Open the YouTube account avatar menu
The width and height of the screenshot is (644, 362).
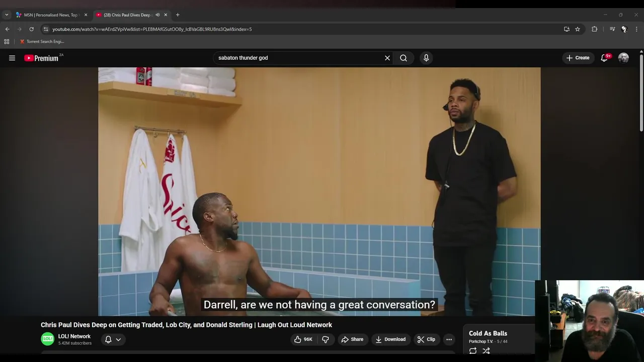coord(623,58)
